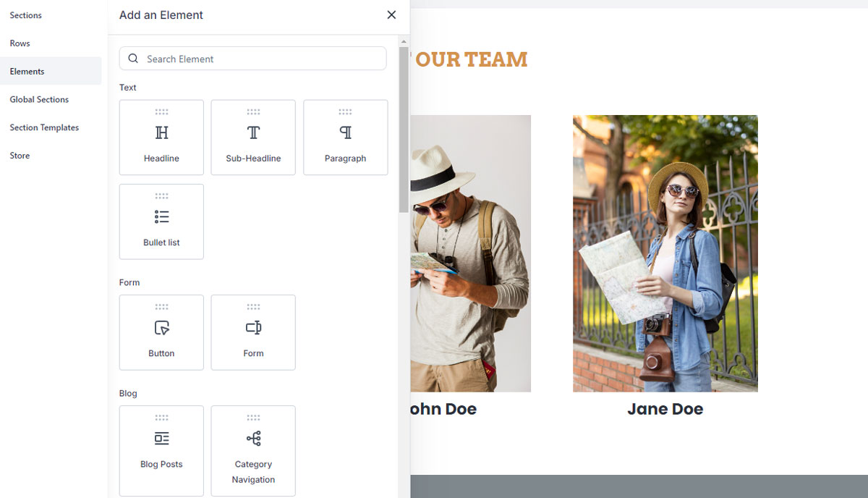Choose the Paragraph element

(x=345, y=138)
